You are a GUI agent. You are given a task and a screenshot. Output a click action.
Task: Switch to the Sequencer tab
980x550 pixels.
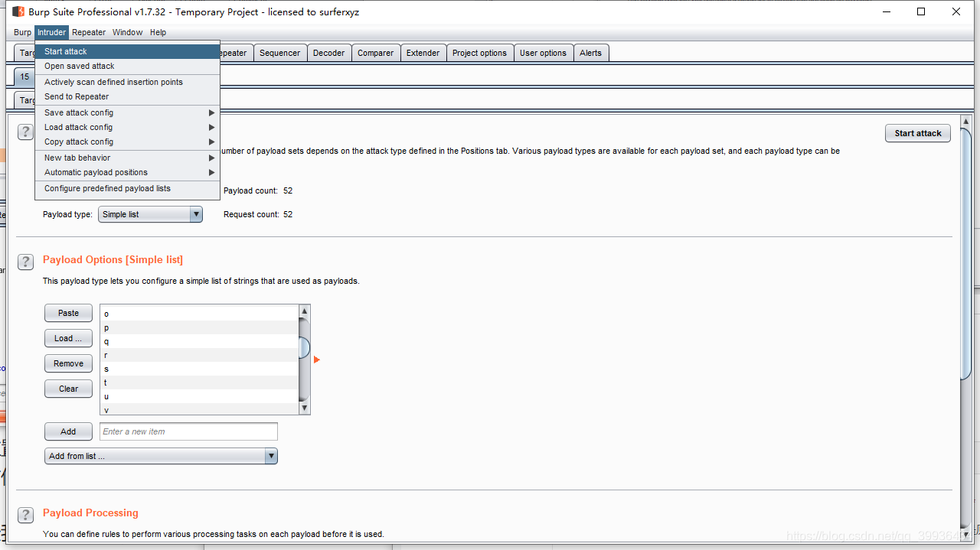(x=279, y=53)
